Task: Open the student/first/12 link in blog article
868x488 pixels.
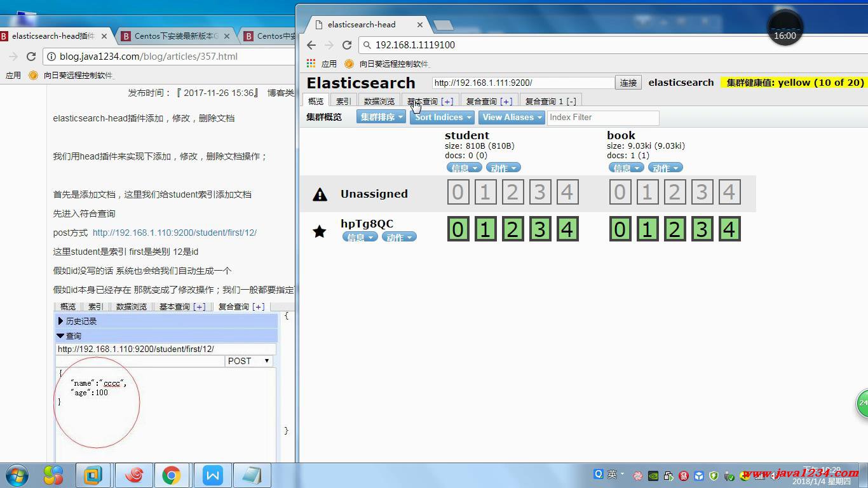Action: point(174,233)
